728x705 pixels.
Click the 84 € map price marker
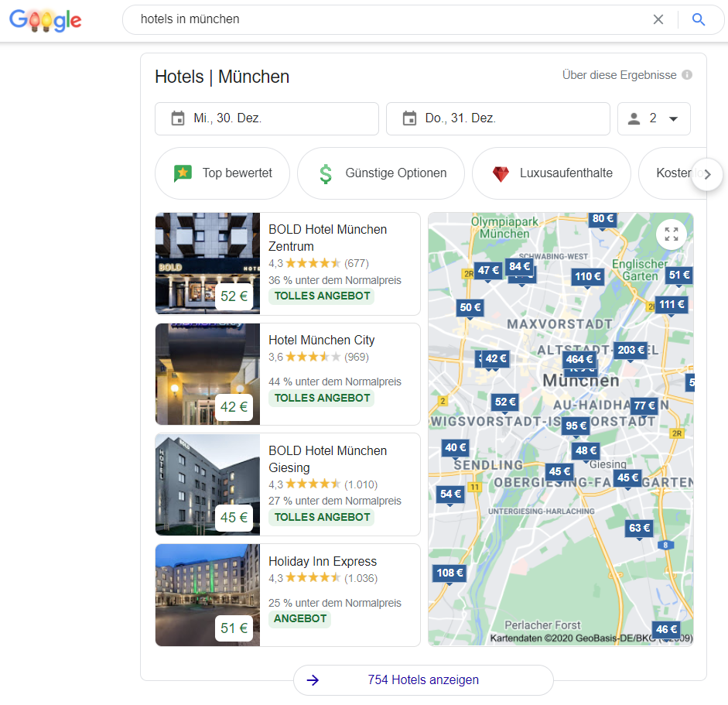pos(520,266)
